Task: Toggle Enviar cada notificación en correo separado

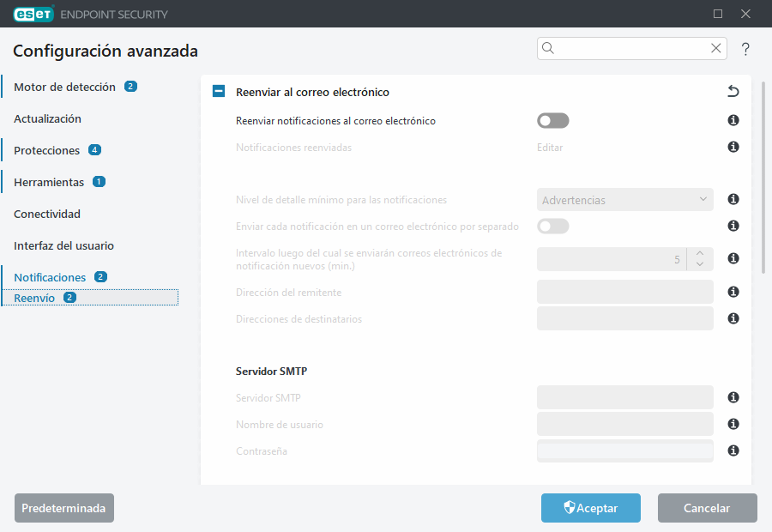Action: (x=552, y=226)
